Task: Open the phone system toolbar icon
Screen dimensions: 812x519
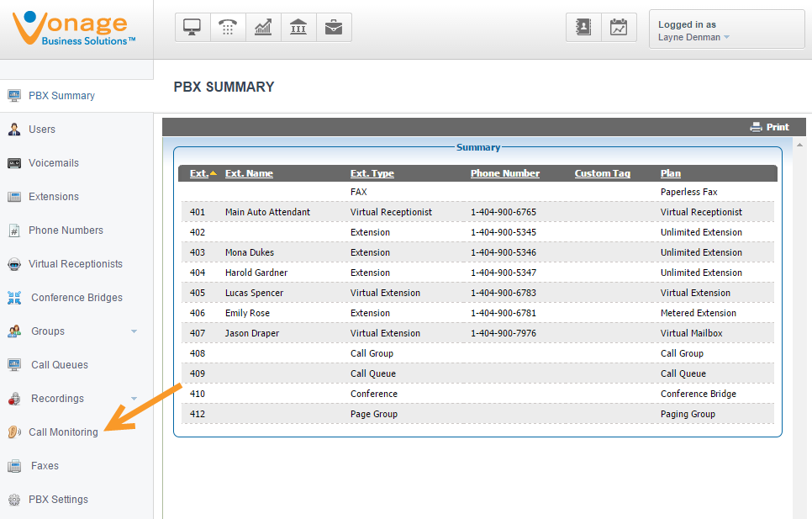Action: (228, 28)
